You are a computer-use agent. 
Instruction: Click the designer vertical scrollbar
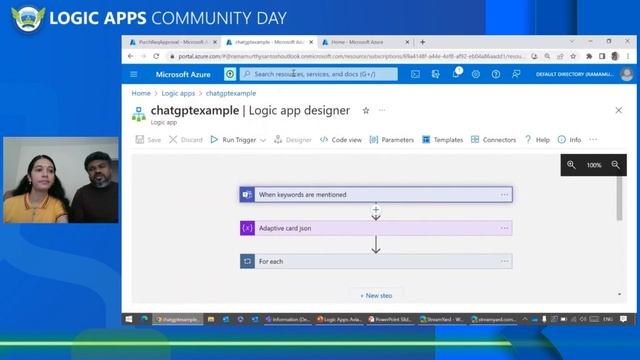pos(619,198)
